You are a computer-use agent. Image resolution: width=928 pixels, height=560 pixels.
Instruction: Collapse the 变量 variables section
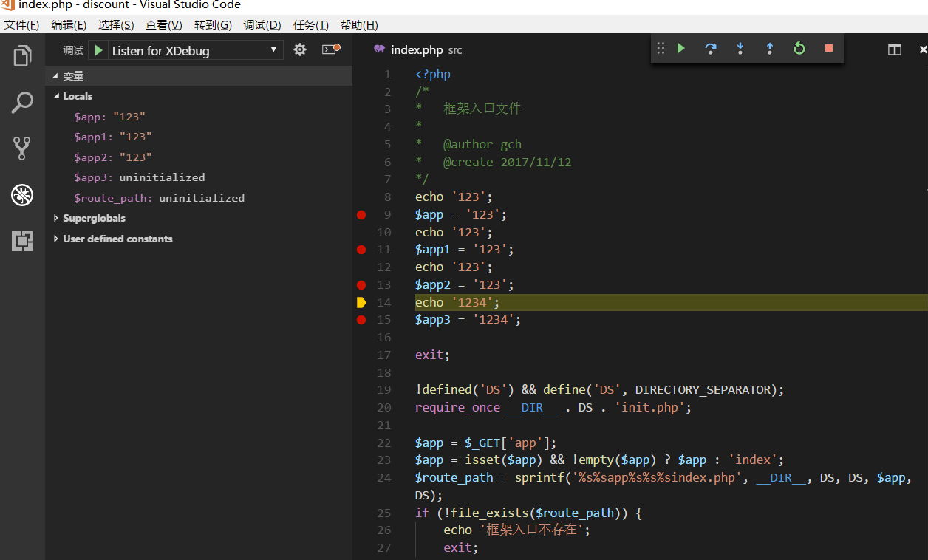click(199, 76)
